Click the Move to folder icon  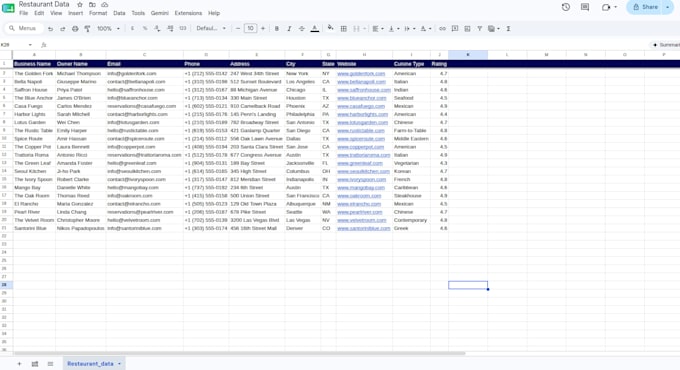click(92, 4)
